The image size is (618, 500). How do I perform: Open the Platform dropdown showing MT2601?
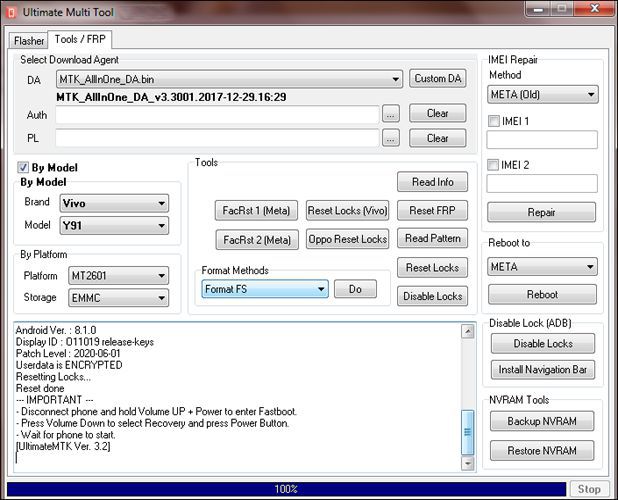coord(118,275)
